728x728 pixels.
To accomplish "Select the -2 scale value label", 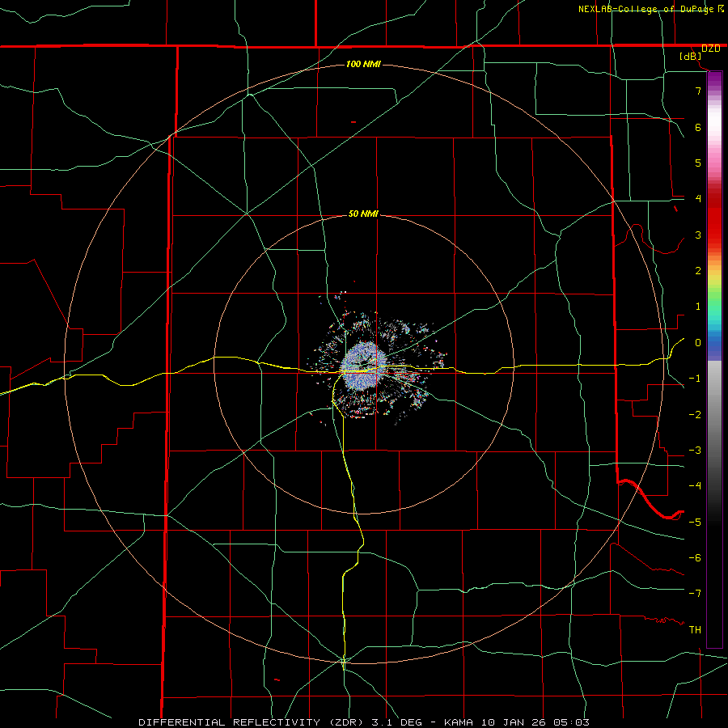I will coord(695,415).
